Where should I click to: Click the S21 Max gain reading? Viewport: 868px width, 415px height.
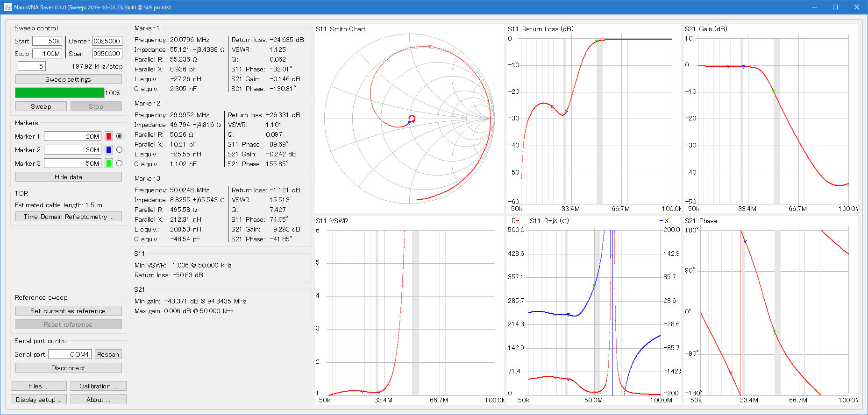(x=184, y=311)
